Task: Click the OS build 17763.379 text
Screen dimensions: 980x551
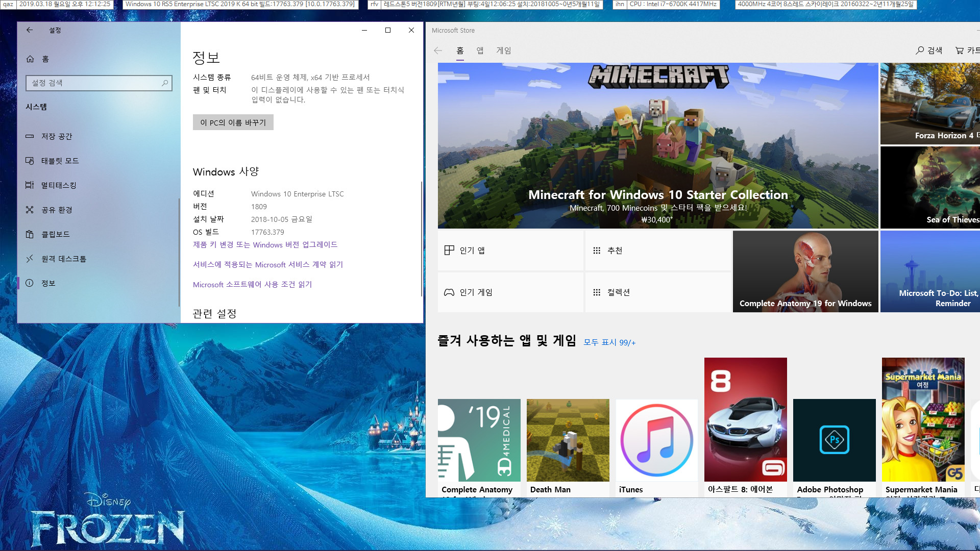Action: pos(267,232)
